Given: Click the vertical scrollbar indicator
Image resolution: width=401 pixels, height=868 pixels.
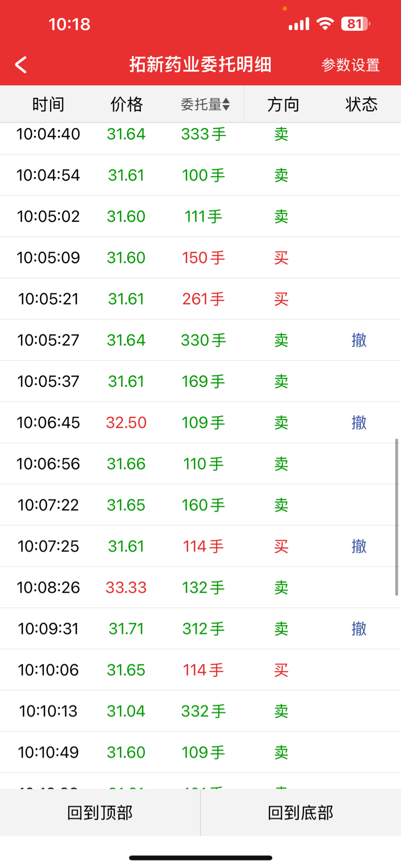Looking at the screenshot, I should pyautogui.click(x=397, y=517).
